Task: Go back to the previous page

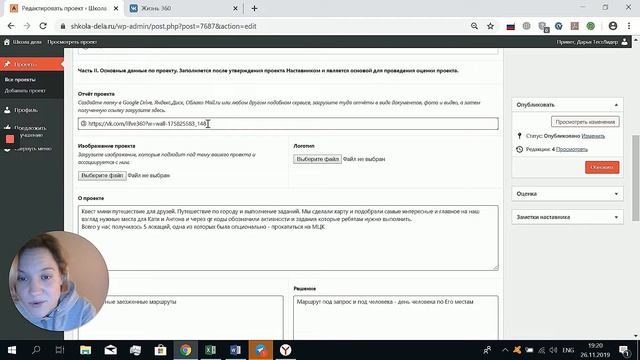Action: click(11, 26)
